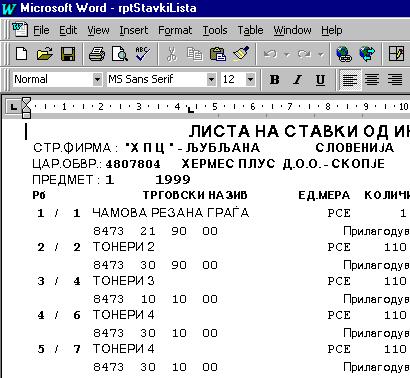Open the undo history dropdown arrow

pyautogui.click(x=287, y=54)
